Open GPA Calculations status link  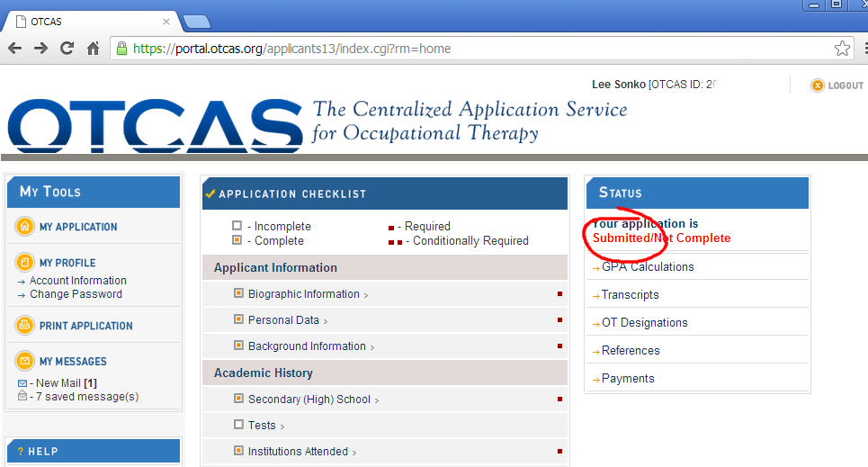coord(648,267)
